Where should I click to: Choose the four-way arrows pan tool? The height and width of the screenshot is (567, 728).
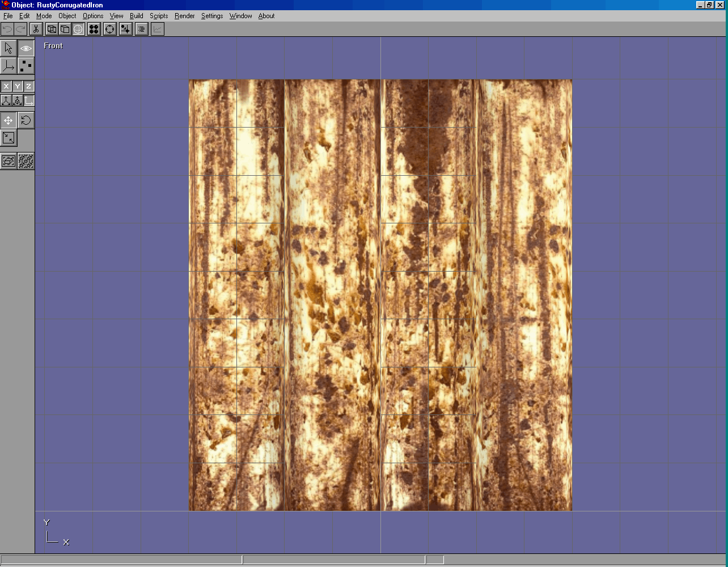point(9,120)
